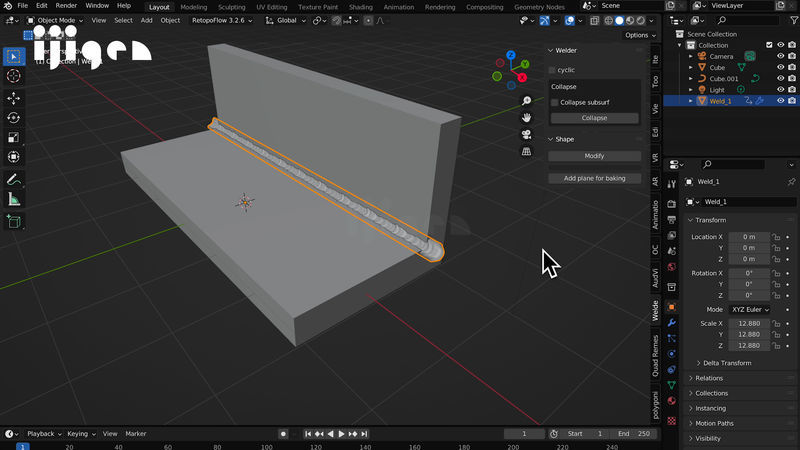
Task: Click the blue Z axis gizmo ball
Action: tap(511, 55)
